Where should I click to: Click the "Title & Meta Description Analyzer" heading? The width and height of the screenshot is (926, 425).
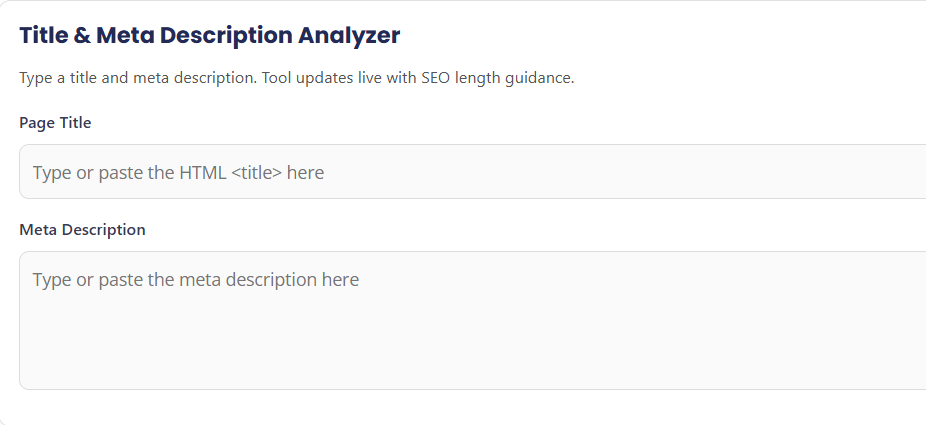(x=209, y=36)
